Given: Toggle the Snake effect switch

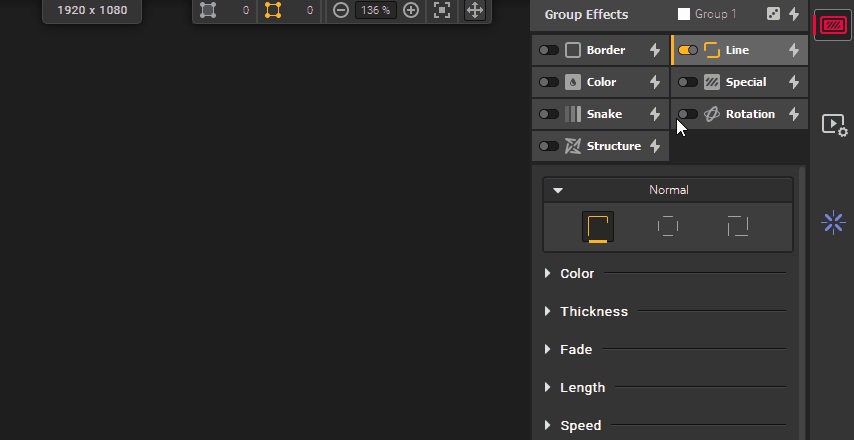Looking at the screenshot, I should [x=549, y=114].
